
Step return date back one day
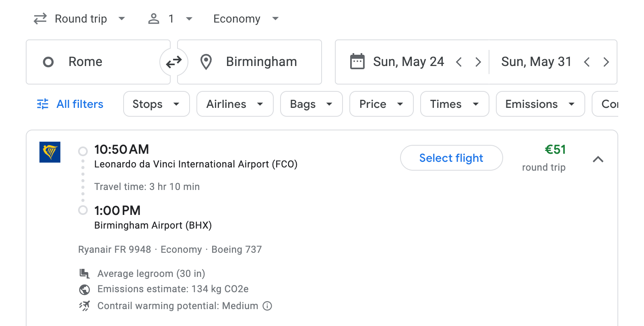pyautogui.click(x=588, y=62)
